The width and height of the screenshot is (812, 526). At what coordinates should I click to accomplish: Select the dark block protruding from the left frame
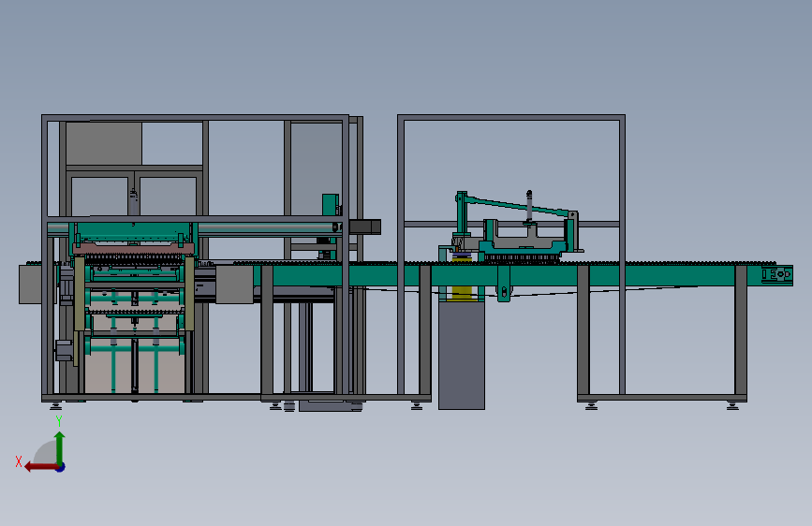point(365,226)
